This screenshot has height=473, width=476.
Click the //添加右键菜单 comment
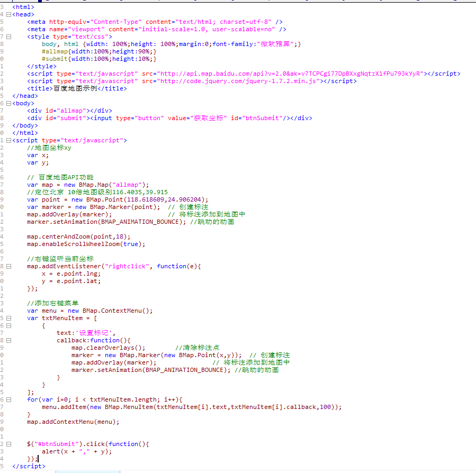pyautogui.click(x=53, y=303)
